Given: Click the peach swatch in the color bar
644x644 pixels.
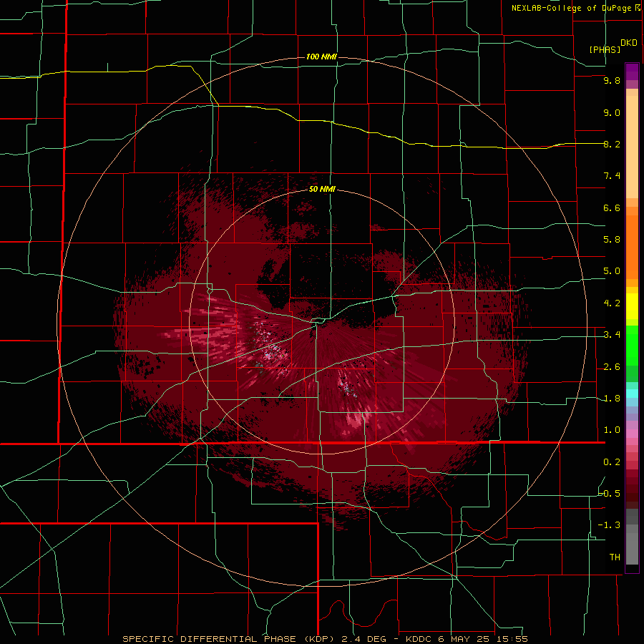Looking at the screenshot, I should click(x=632, y=147).
